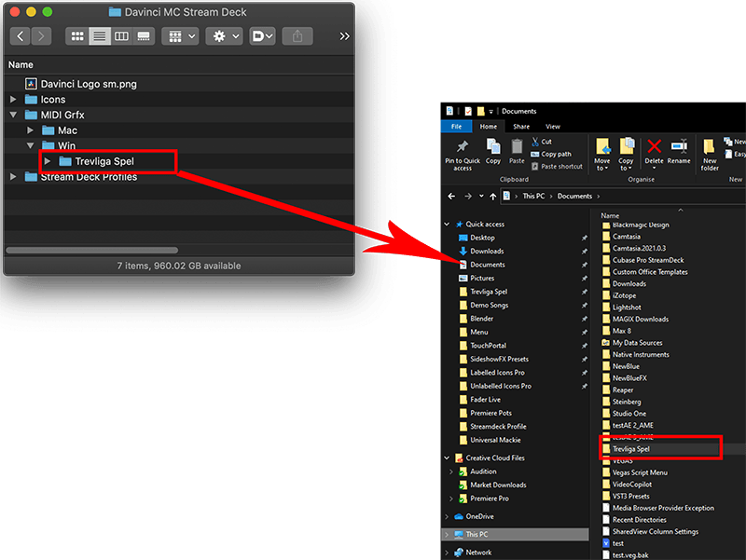The image size is (746, 560).
Task: Select Finder column view button
Action: pos(121,36)
